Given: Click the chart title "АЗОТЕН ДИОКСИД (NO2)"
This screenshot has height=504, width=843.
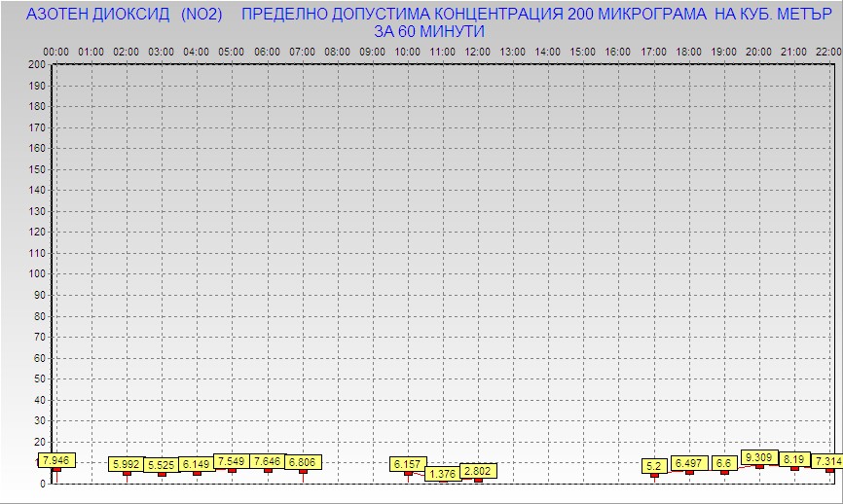Looking at the screenshot, I should tap(124, 15).
